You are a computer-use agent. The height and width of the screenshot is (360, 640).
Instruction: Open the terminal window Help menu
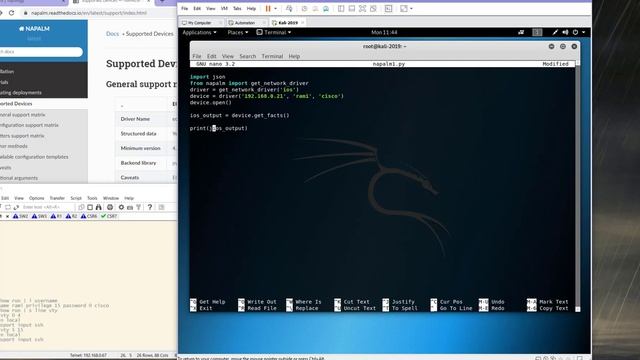pos(294,56)
